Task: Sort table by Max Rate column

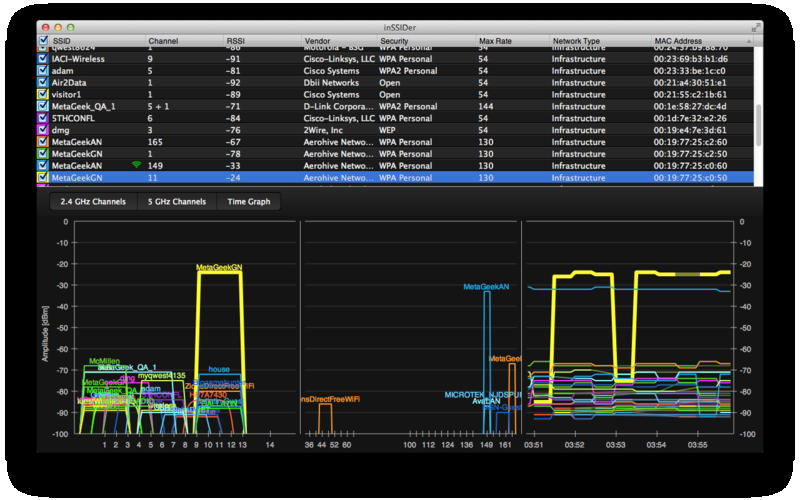Action: pos(495,41)
